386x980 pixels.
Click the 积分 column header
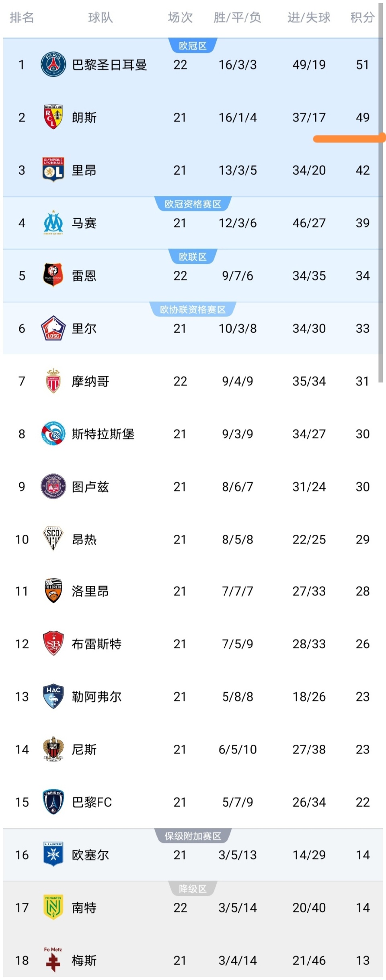point(362,17)
